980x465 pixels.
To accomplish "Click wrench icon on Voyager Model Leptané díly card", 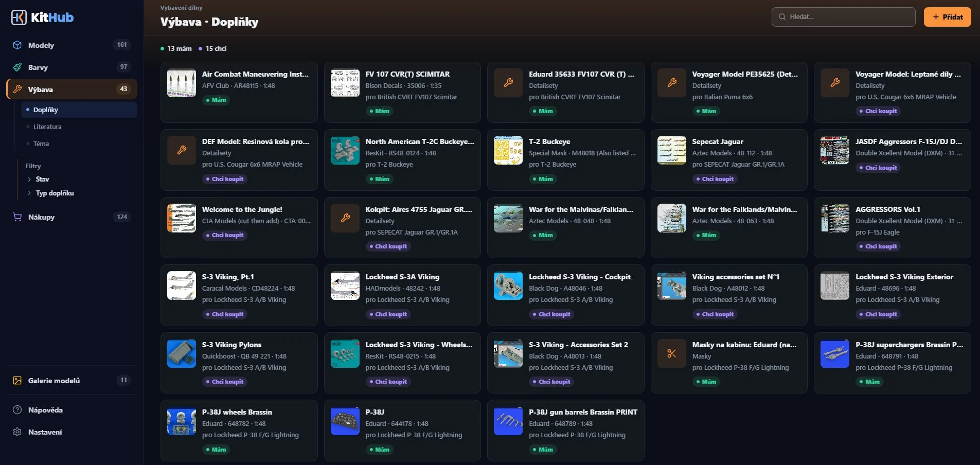I will (x=835, y=83).
